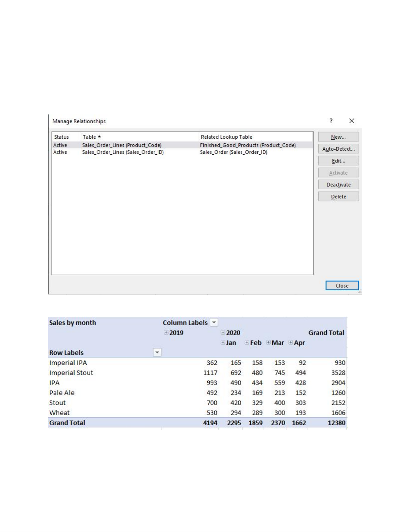Click the help question mark icon
Viewport: 411px width, 532px height.
pyautogui.click(x=331, y=121)
